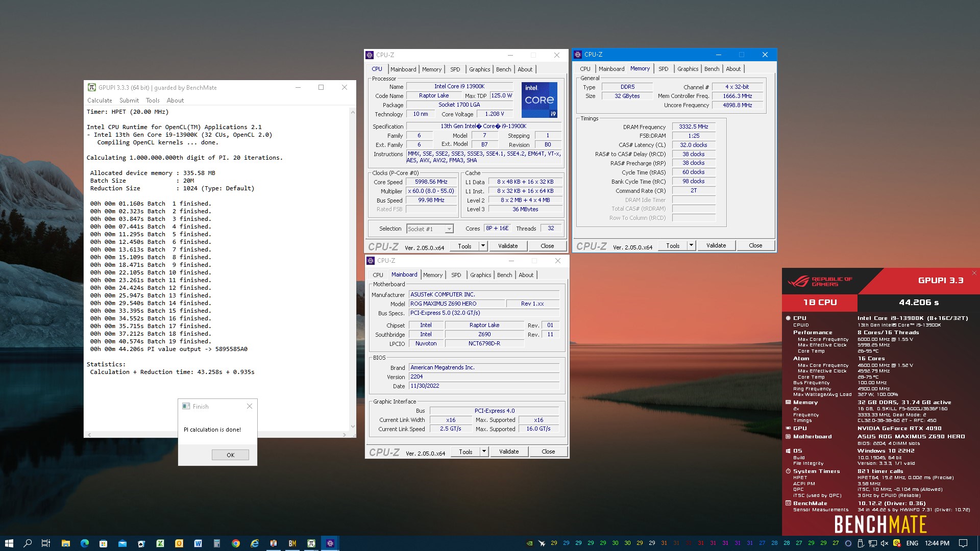Screen dimensions: 980x551
Task: Click Close button in CPU-Z CPU window
Action: click(x=547, y=246)
